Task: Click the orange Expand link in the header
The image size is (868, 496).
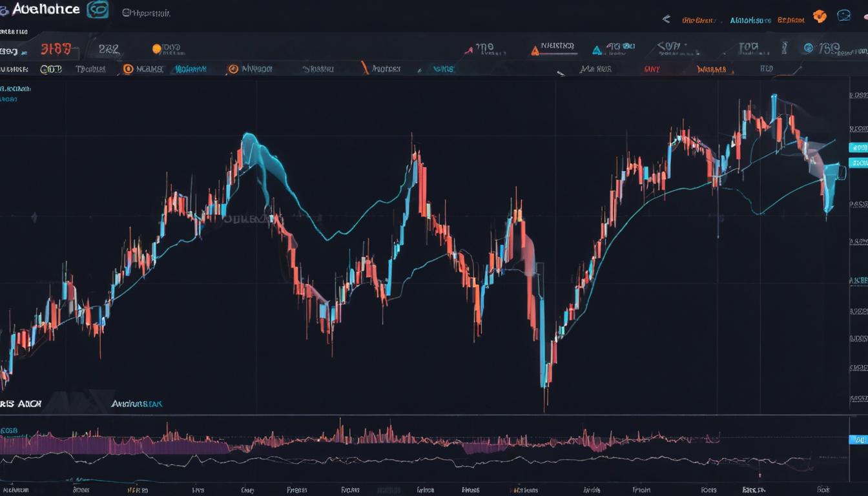Action: point(791,19)
